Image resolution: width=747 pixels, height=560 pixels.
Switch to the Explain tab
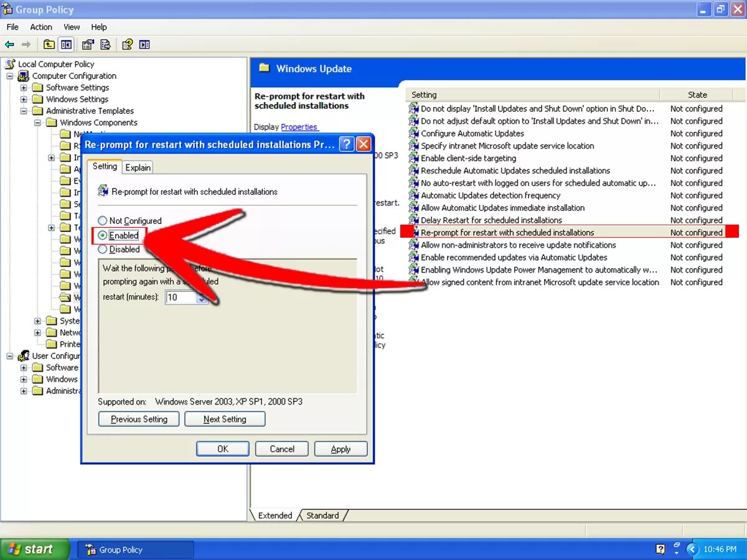click(138, 167)
